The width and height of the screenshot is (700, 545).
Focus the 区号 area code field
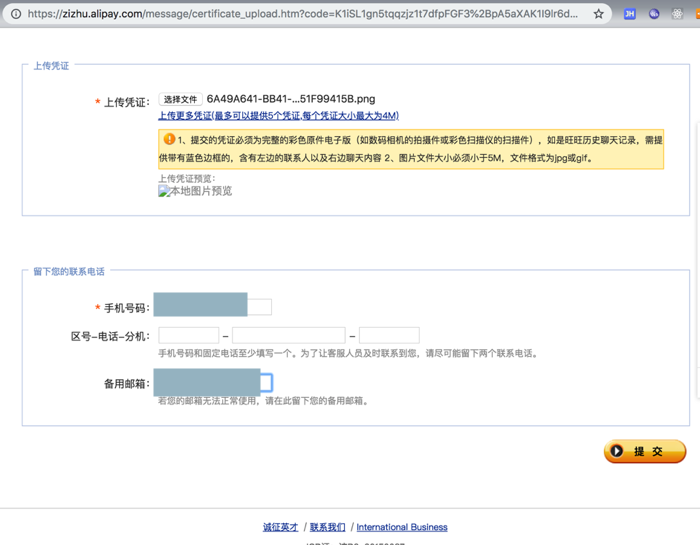[x=188, y=335]
